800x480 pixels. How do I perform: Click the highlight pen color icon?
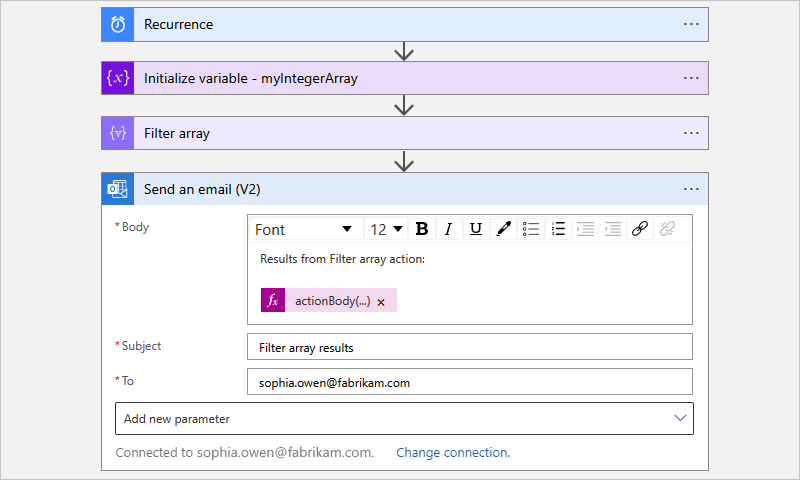tap(503, 229)
